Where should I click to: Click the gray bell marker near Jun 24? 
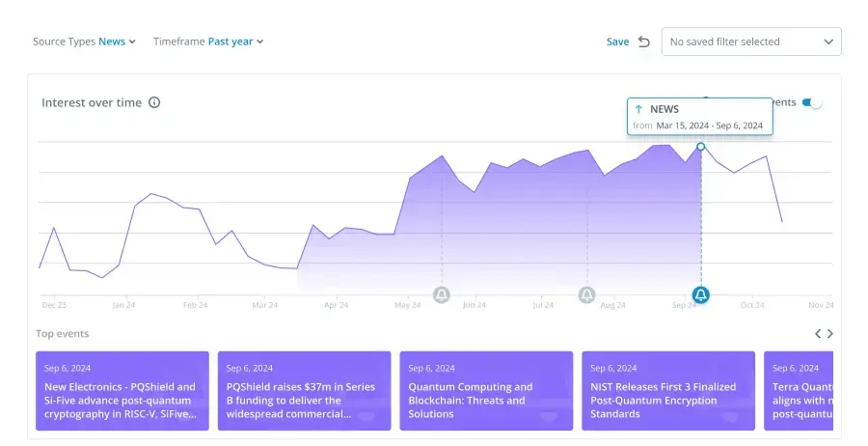click(441, 294)
